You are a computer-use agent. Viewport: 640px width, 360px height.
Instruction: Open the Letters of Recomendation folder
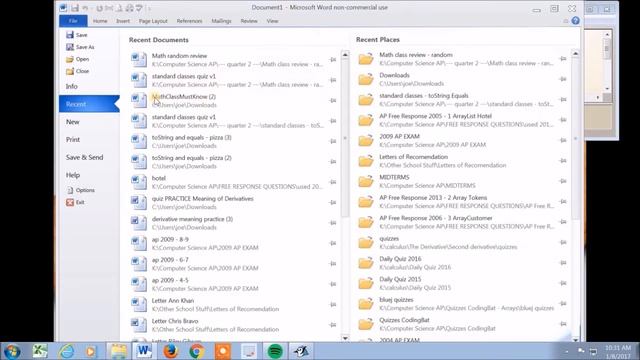point(462,161)
